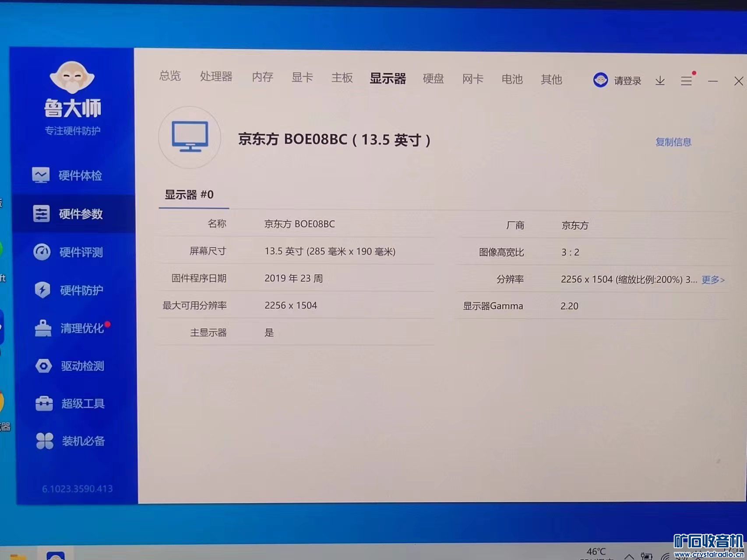Show hidden system tray icons
The height and width of the screenshot is (560, 747).
point(629,556)
